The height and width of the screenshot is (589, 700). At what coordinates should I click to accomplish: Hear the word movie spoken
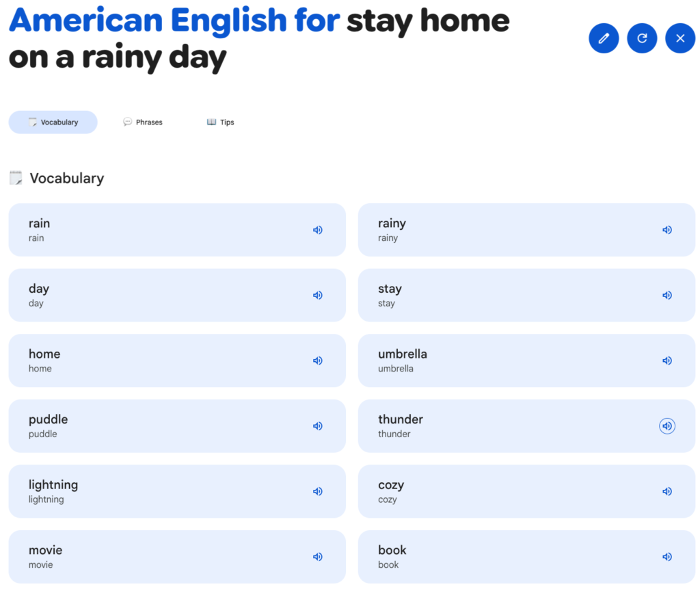(317, 556)
